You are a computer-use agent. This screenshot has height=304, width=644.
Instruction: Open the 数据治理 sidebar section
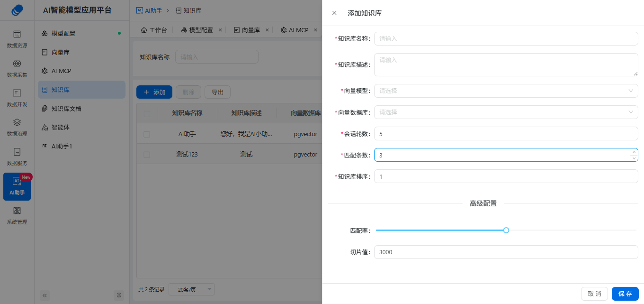(x=17, y=128)
